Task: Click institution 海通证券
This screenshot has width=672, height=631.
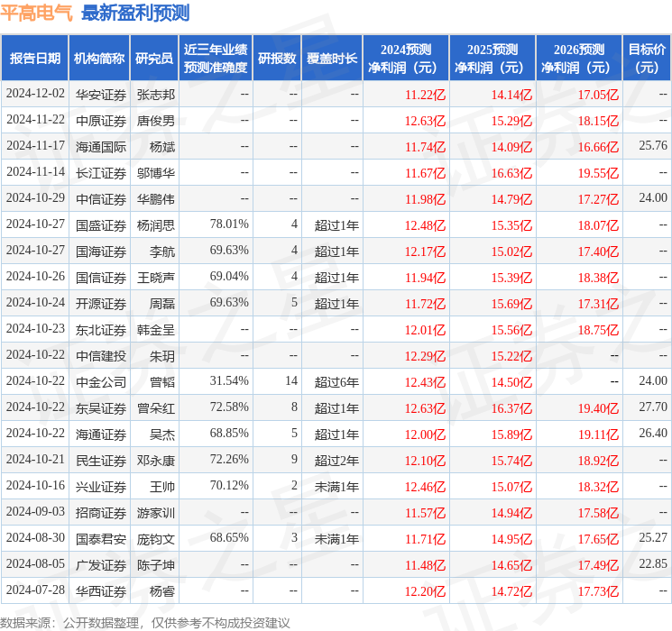Action: click(101, 434)
